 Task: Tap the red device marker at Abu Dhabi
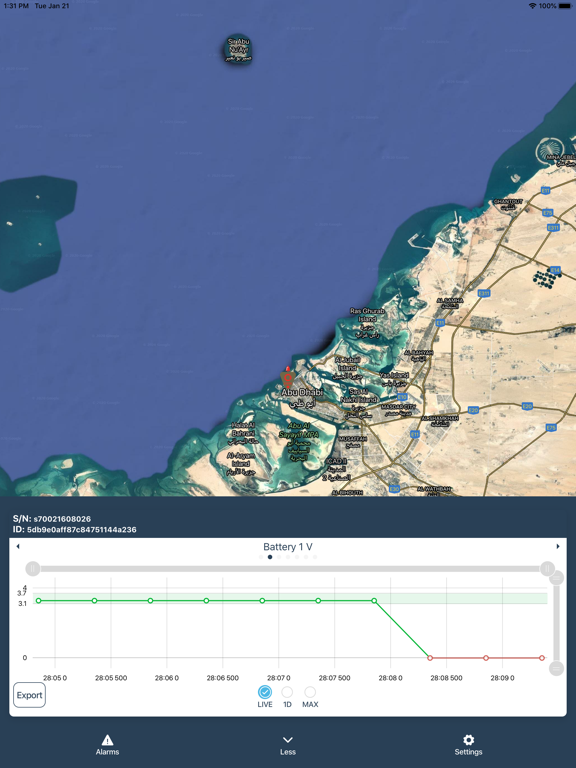[288, 378]
